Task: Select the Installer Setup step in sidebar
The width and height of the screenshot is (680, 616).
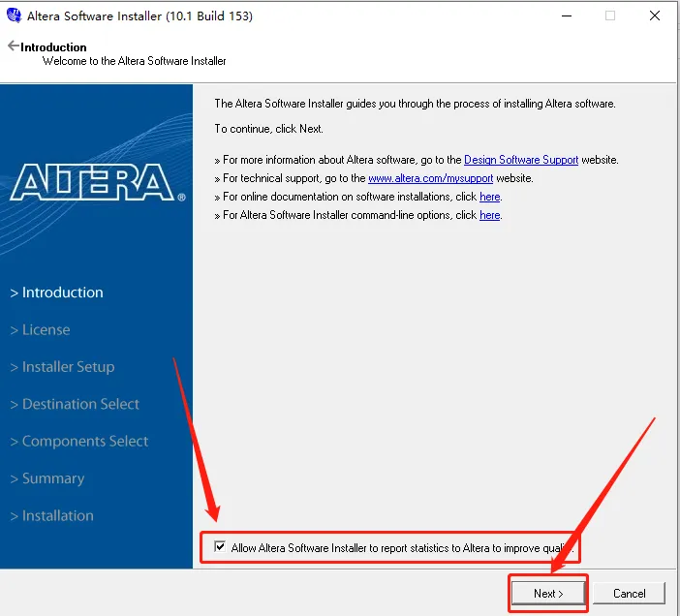Action: tap(62, 367)
